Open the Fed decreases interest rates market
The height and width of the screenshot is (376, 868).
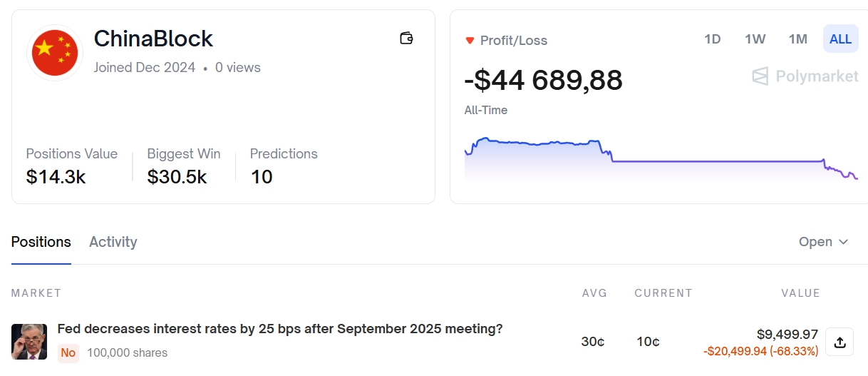[279, 329]
